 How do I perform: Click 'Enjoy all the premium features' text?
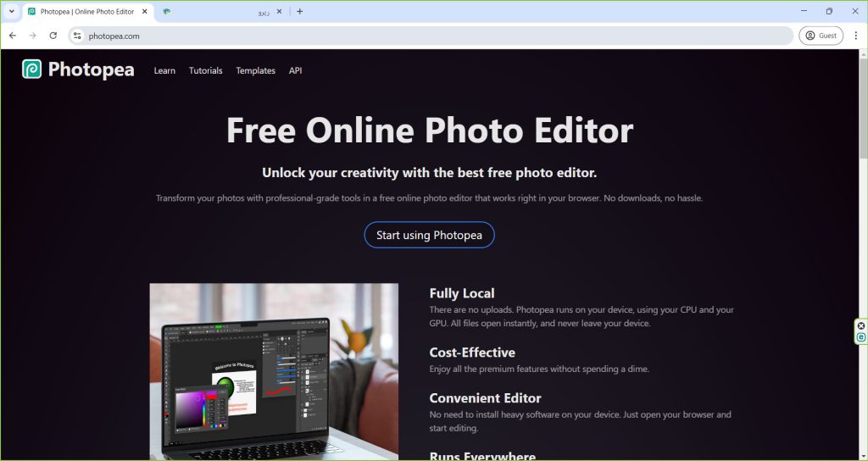click(x=539, y=369)
